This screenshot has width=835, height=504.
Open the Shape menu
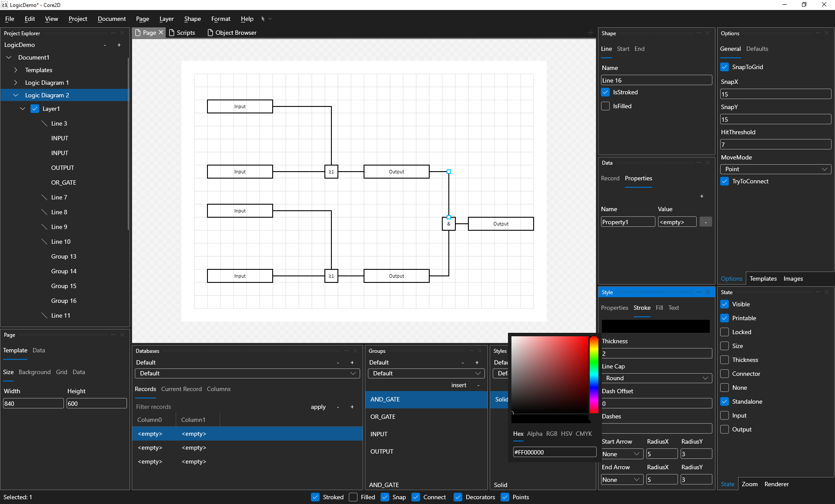pyautogui.click(x=192, y=19)
